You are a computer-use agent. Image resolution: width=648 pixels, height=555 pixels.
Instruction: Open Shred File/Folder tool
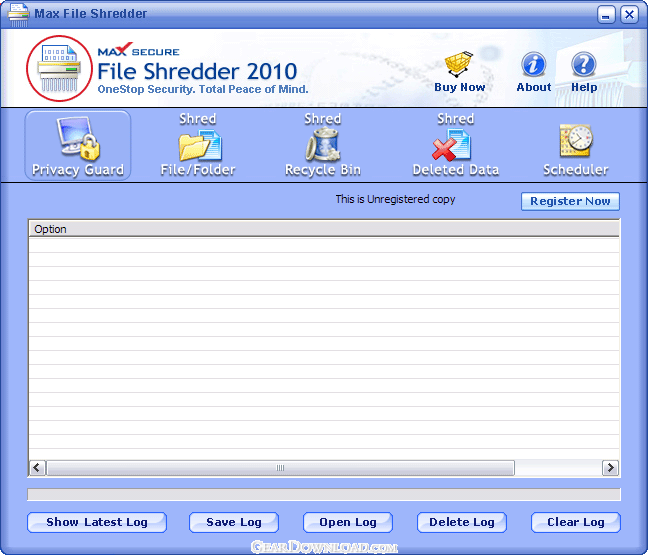click(198, 145)
